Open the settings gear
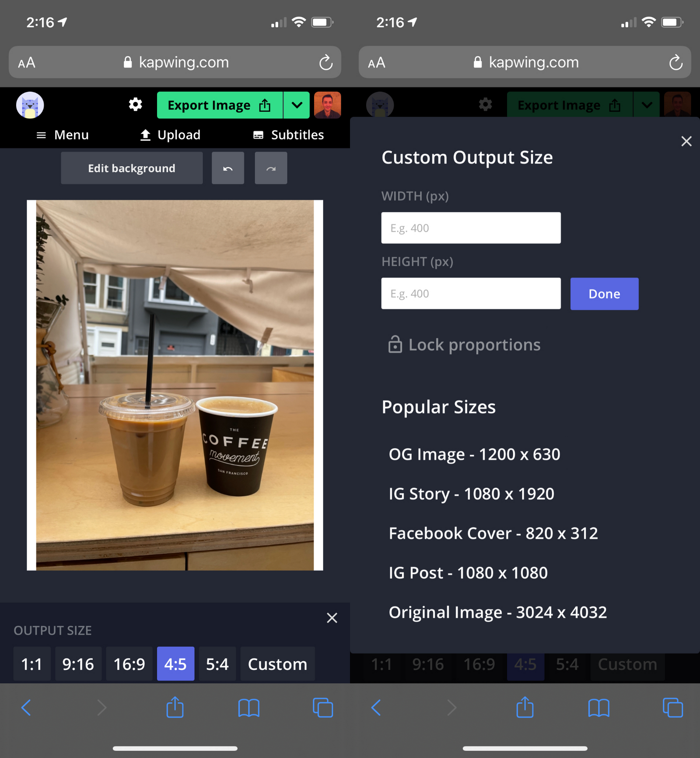The height and width of the screenshot is (758, 700). [x=135, y=105]
